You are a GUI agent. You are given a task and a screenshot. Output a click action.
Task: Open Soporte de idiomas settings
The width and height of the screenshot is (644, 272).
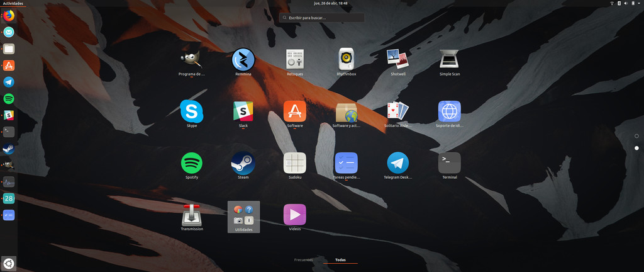(x=449, y=111)
